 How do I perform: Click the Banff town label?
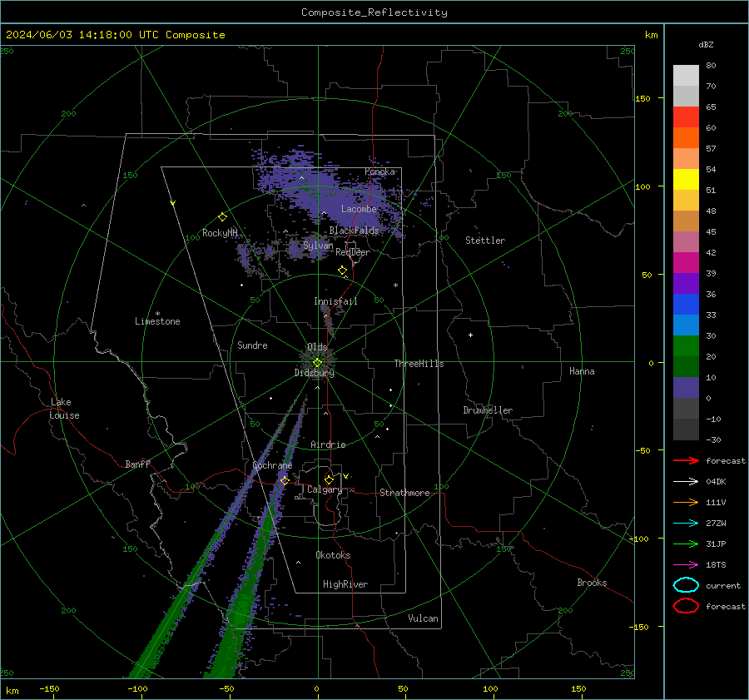coord(137,464)
